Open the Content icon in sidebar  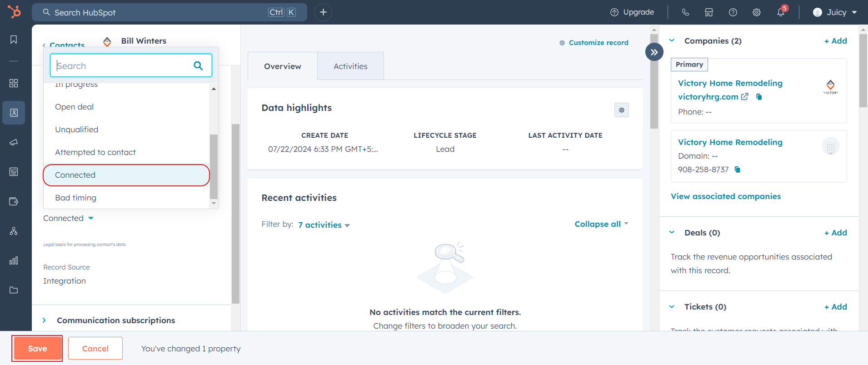pos(14,172)
